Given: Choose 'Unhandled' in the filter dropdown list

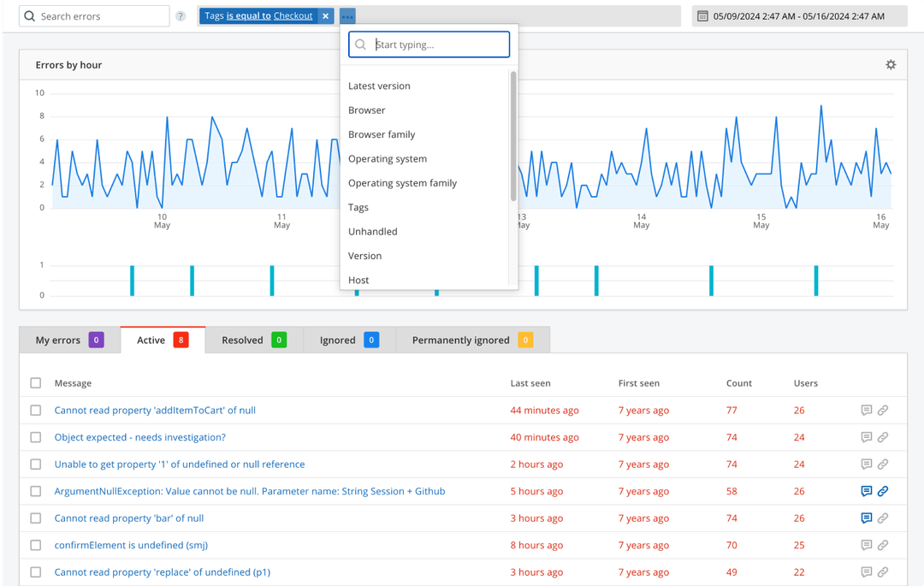Looking at the screenshot, I should click(372, 231).
